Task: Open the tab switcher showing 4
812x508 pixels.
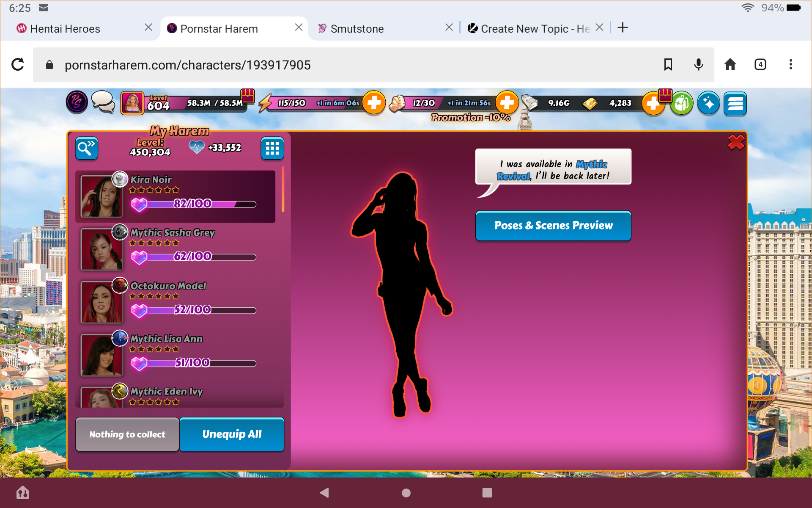Action: 760,65
